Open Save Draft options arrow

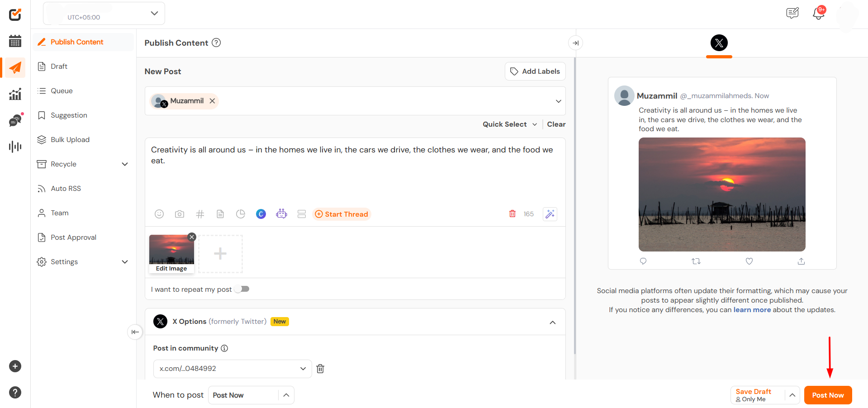(x=792, y=395)
